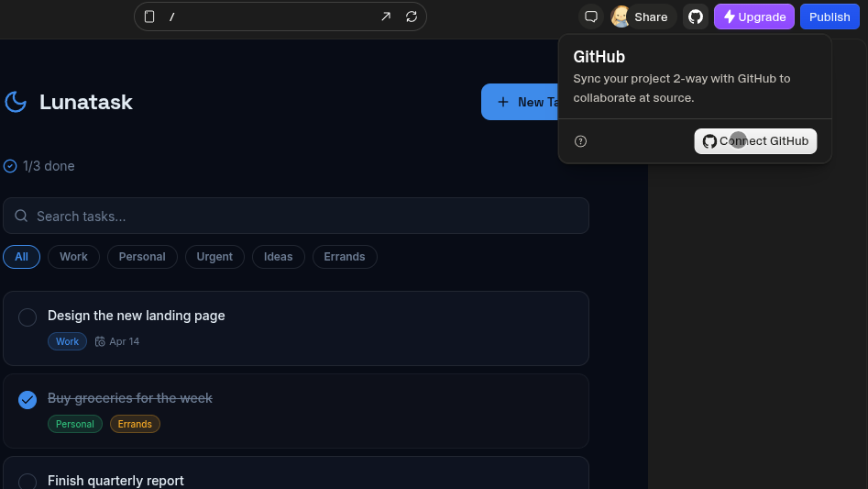The image size is (868, 489).
Task: Mark Design the new landing page complete
Action: (x=27, y=317)
